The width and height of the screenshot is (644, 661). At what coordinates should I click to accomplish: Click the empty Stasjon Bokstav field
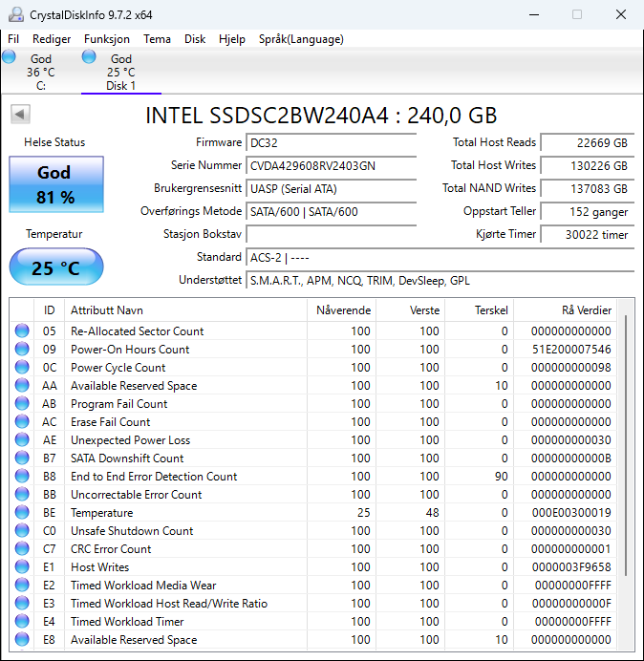pyautogui.click(x=331, y=234)
